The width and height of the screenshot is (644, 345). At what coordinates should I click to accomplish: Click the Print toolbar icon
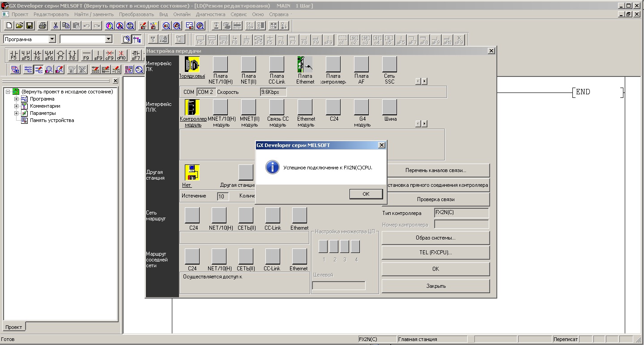coord(43,25)
